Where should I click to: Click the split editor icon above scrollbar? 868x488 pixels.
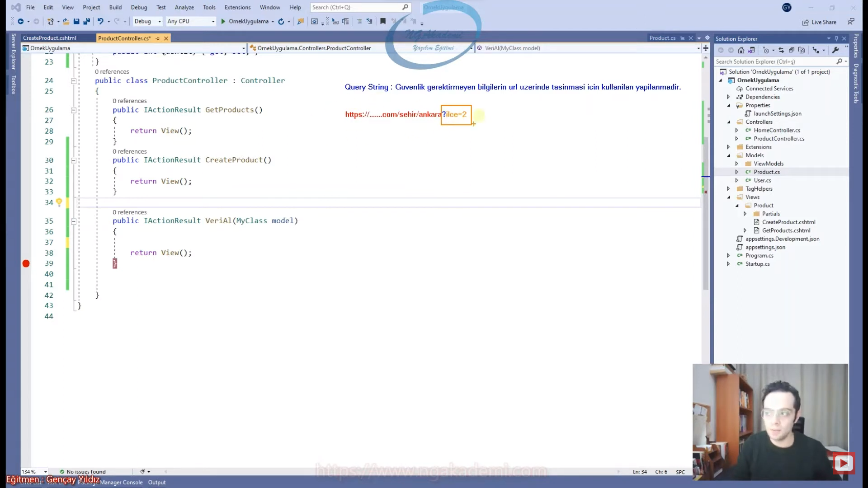pos(706,48)
